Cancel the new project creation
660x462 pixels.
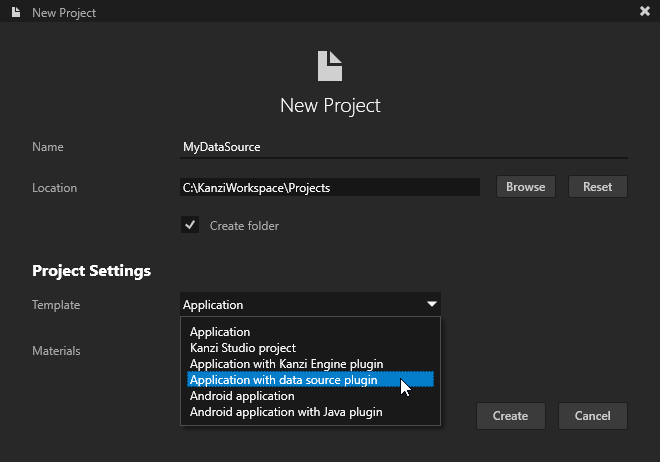click(x=592, y=416)
